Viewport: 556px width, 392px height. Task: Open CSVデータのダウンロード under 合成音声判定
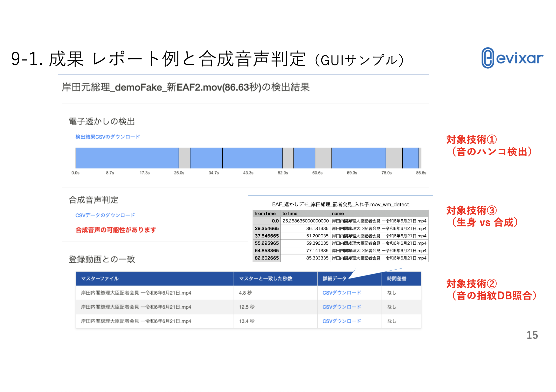point(105,215)
